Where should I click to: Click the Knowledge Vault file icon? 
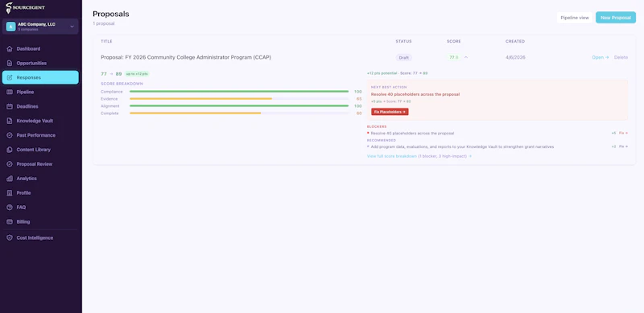coord(10,121)
